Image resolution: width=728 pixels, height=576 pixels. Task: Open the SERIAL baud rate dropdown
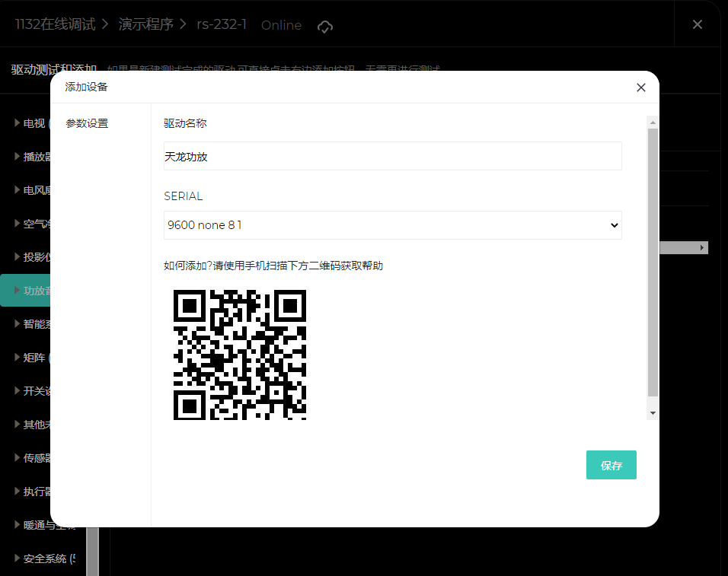point(392,225)
